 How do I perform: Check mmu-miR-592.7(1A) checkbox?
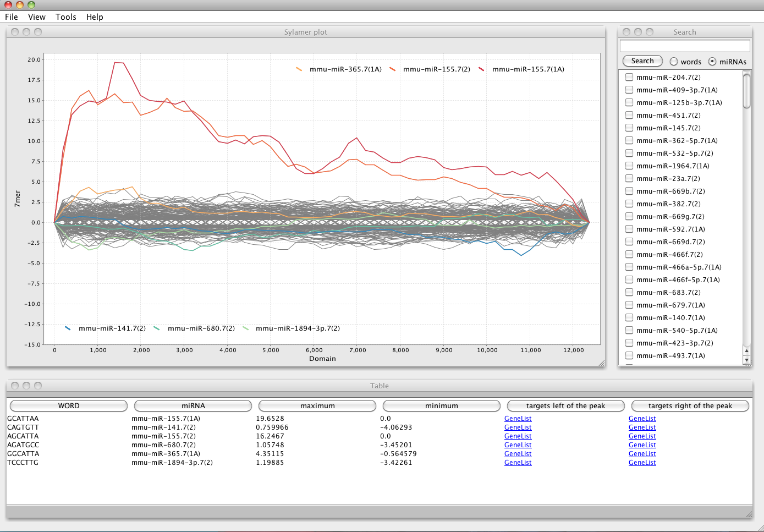click(629, 229)
